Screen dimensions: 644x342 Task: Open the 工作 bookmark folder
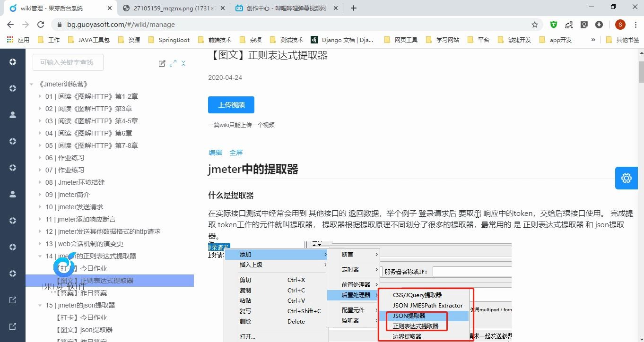coord(49,40)
